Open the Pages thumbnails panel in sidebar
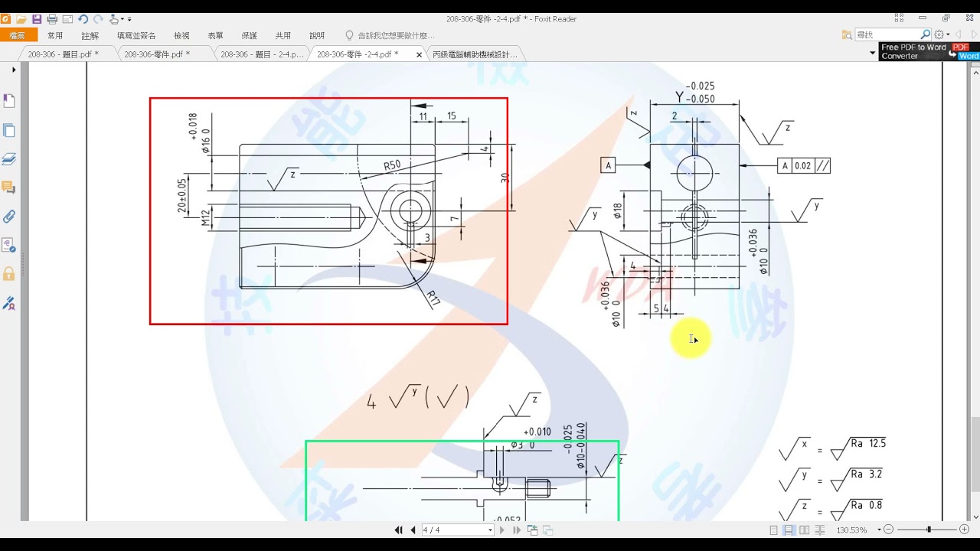This screenshot has height=551, width=980. point(9,130)
